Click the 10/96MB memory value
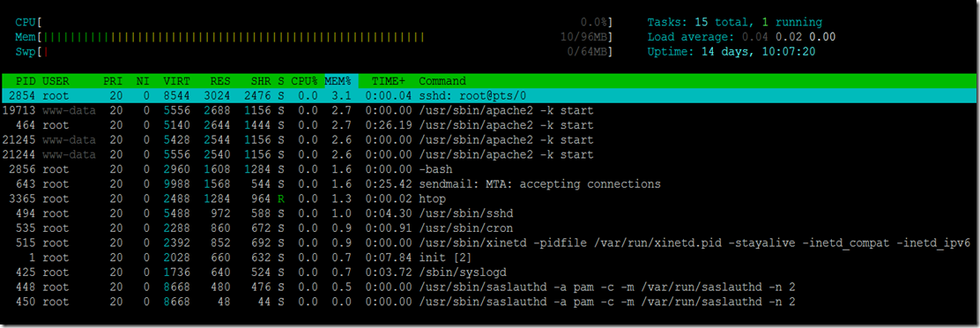This screenshot has width=980, height=328. [x=583, y=38]
